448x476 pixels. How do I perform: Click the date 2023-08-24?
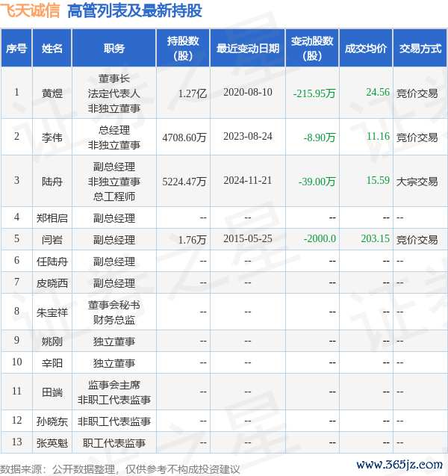(248, 136)
